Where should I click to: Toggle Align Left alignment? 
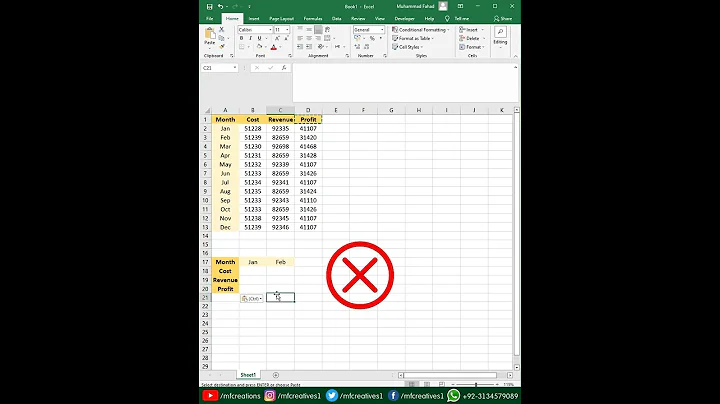300,38
